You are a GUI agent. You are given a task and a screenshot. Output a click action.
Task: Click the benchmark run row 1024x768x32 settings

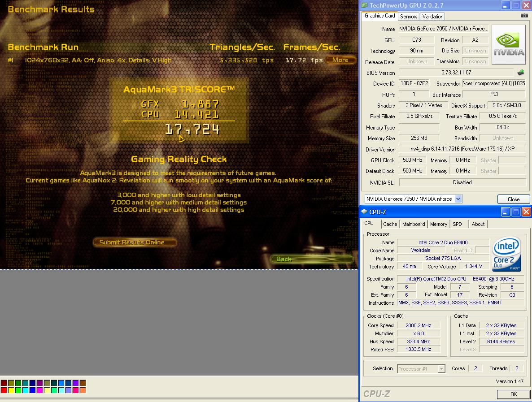pos(98,61)
